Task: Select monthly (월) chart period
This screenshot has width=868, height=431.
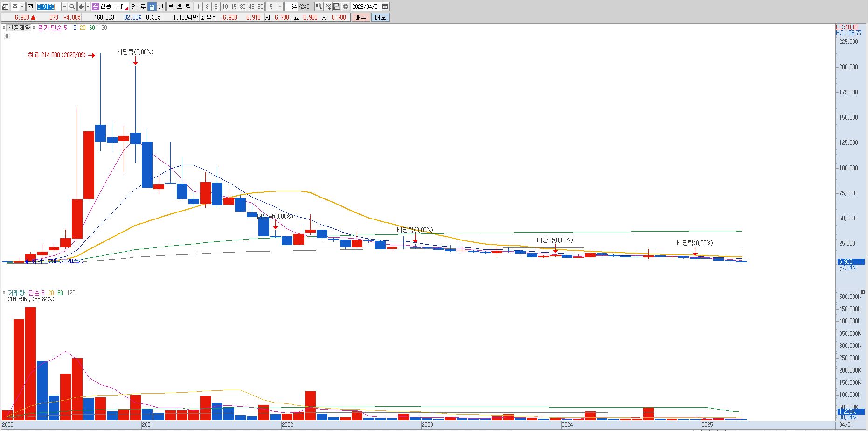Action: 152,7
